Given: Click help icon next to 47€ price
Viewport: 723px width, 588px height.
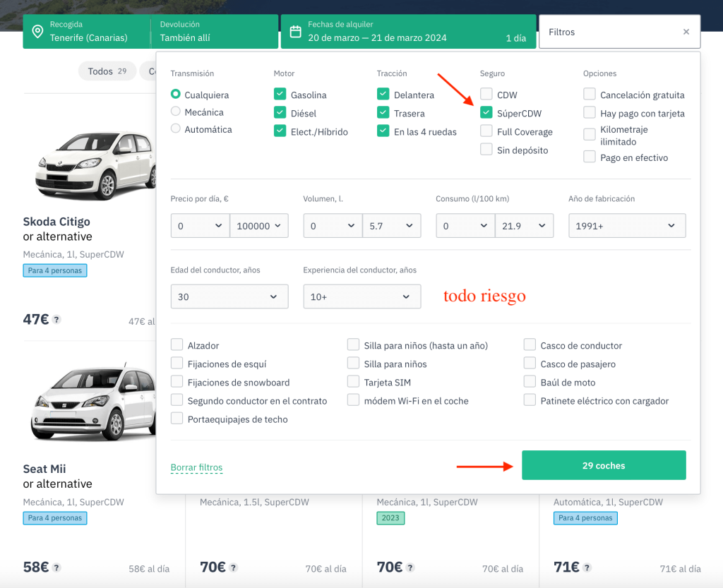Looking at the screenshot, I should point(56,320).
